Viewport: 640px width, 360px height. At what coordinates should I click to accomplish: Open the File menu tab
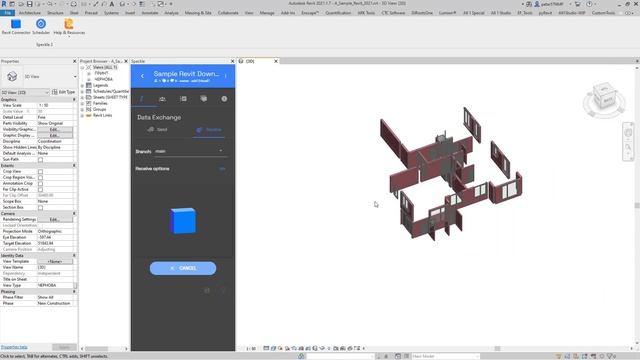coord(7,13)
